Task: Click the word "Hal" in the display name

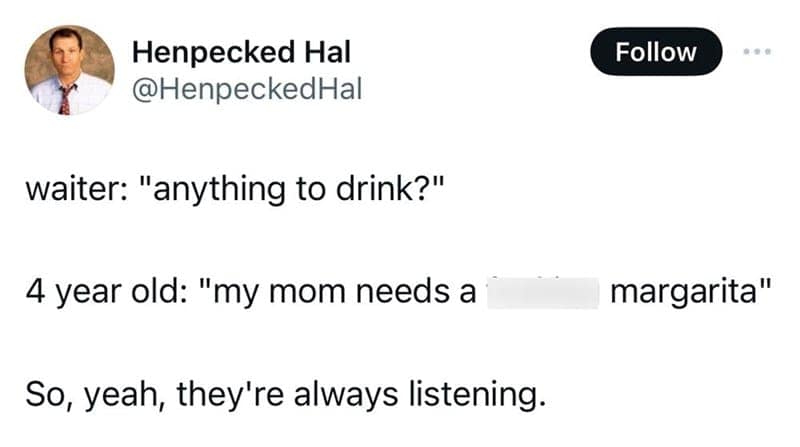Action: point(326,51)
